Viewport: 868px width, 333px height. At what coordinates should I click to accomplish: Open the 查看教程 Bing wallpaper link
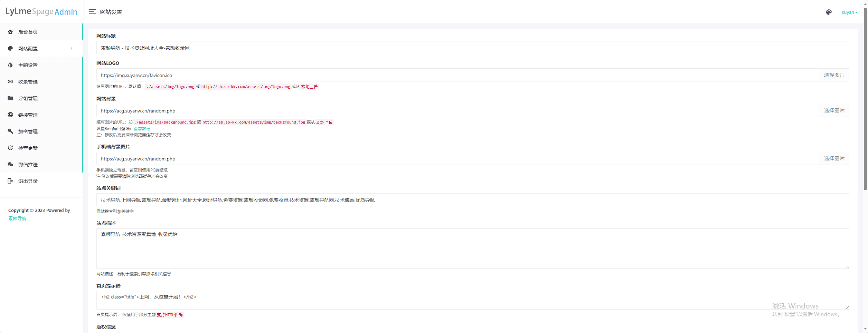pyautogui.click(x=142, y=128)
